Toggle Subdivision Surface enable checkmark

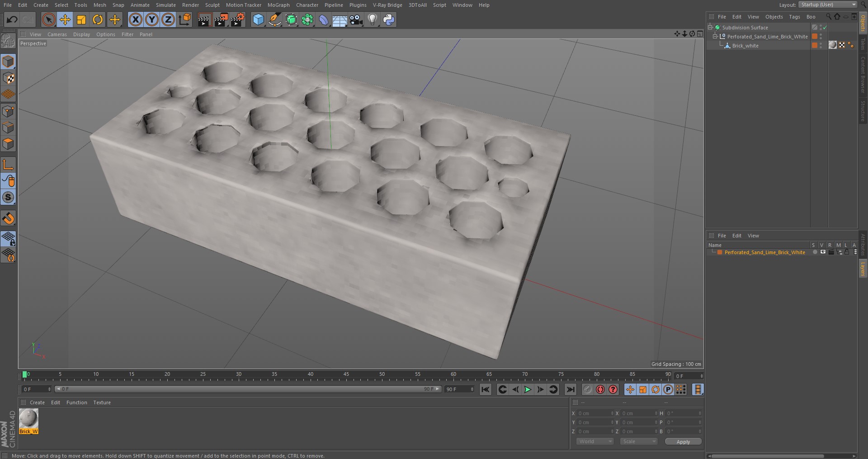click(825, 28)
